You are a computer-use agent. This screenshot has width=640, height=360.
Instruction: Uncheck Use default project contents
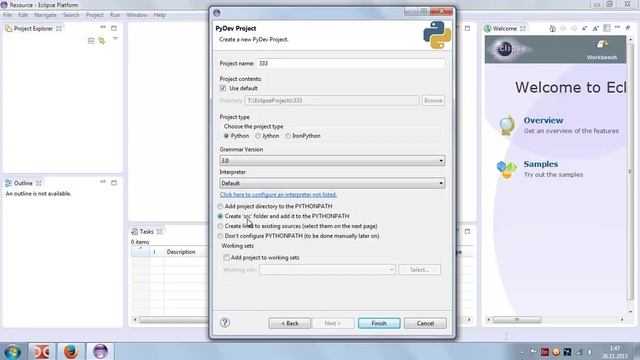click(x=223, y=88)
